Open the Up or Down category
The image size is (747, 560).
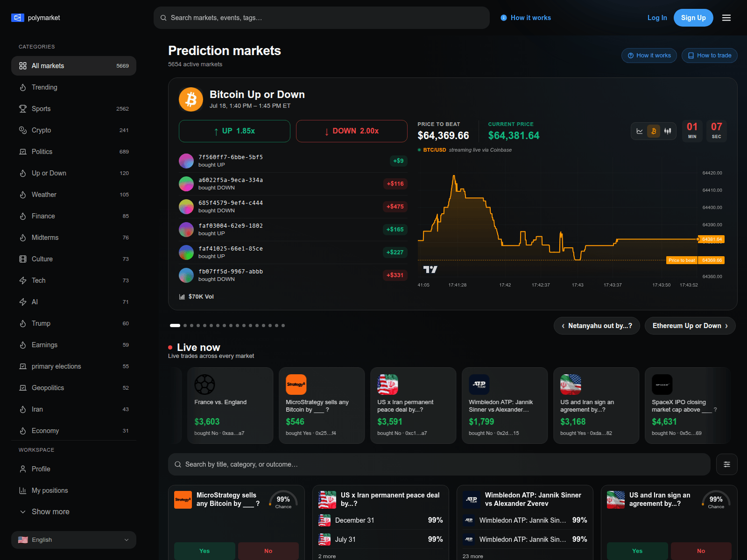pyautogui.click(x=74, y=173)
